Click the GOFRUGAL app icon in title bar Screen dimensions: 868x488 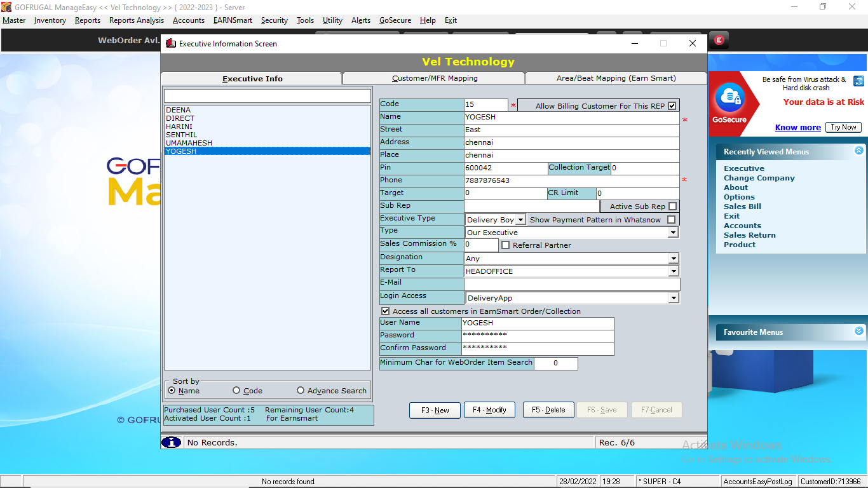(7, 7)
